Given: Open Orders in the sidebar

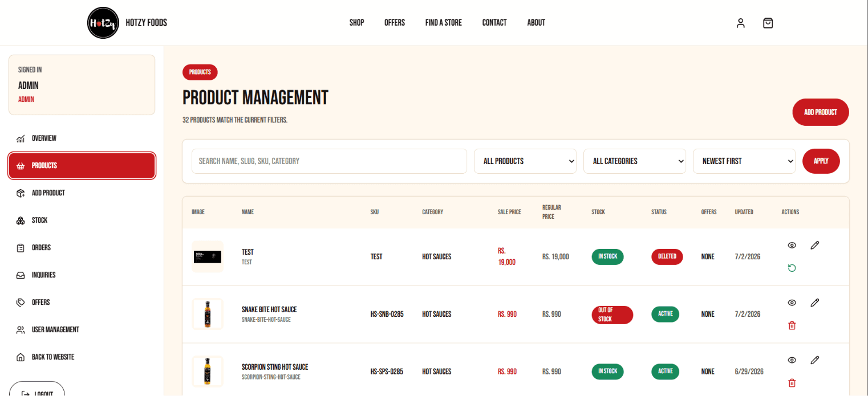Looking at the screenshot, I should coord(82,248).
